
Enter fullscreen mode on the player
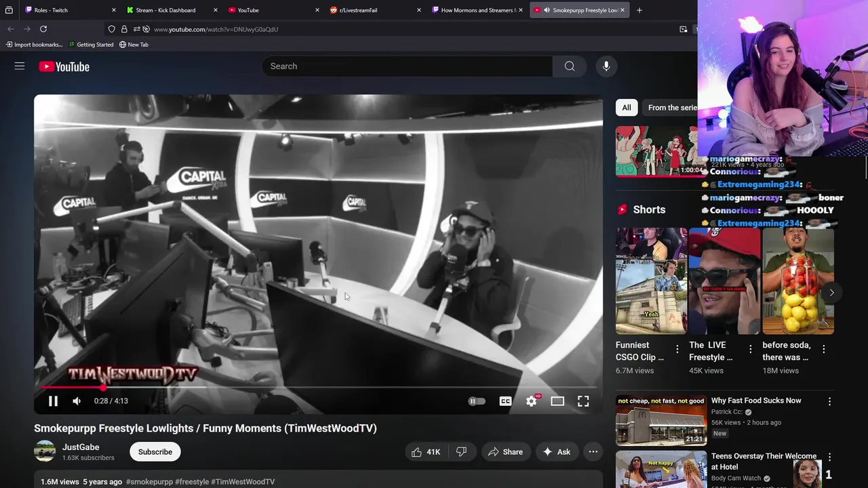583,401
